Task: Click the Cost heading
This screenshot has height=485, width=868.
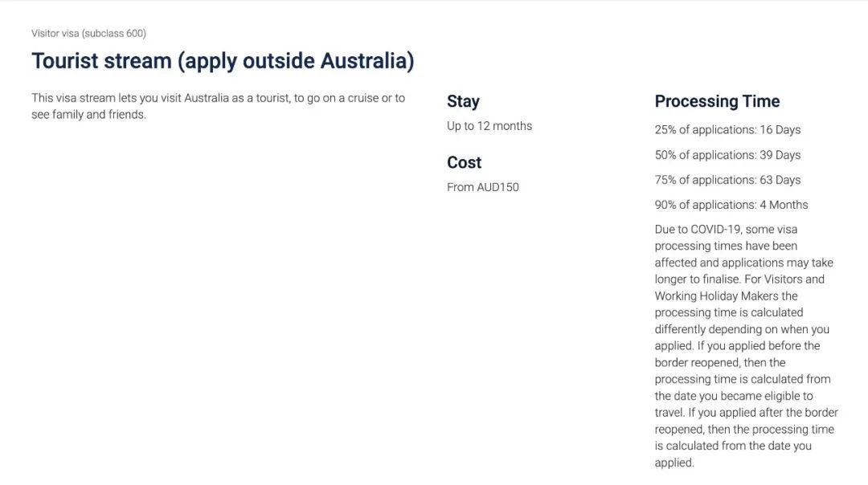Action: [464, 162]
